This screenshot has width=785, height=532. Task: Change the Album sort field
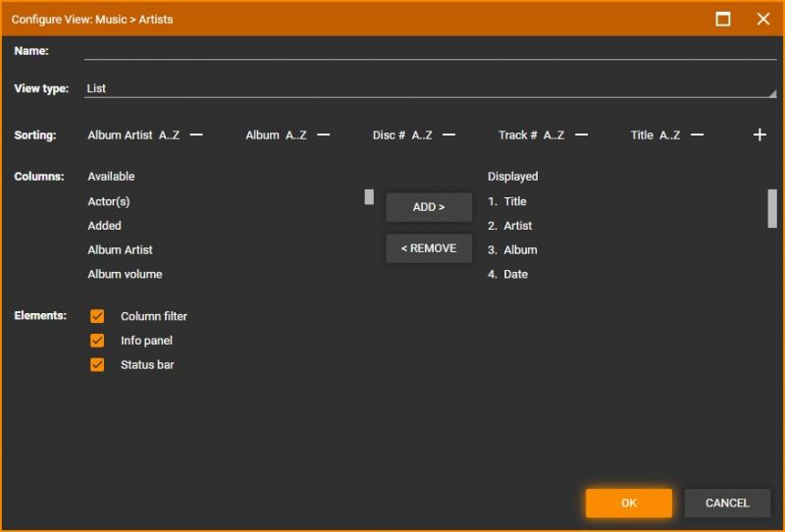coord(262,135)
